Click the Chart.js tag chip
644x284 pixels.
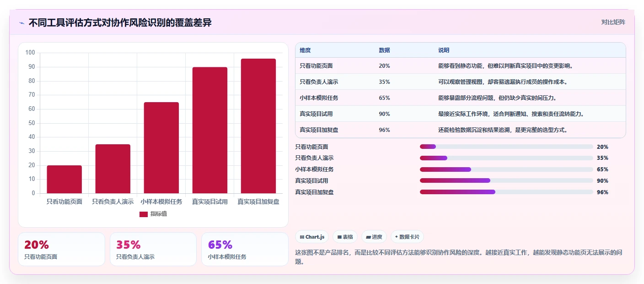point(312,237)
